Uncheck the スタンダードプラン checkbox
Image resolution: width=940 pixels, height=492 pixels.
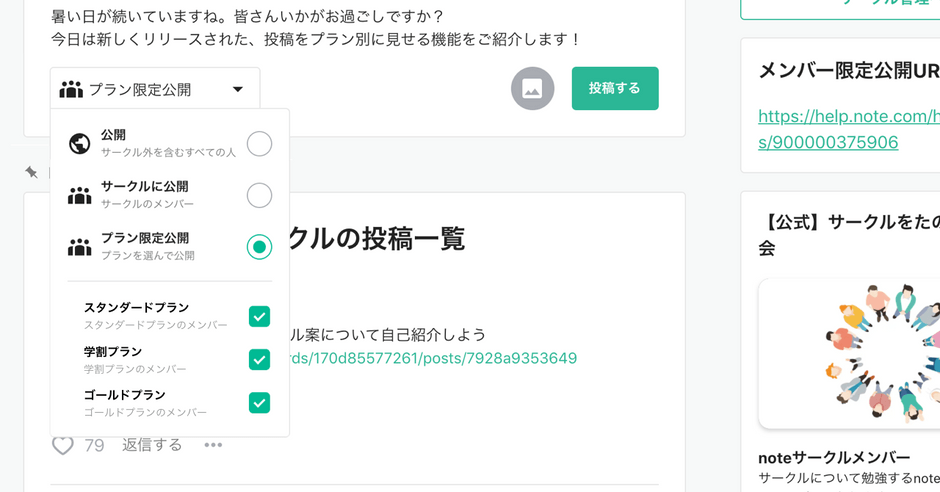[x=260, y=316]
